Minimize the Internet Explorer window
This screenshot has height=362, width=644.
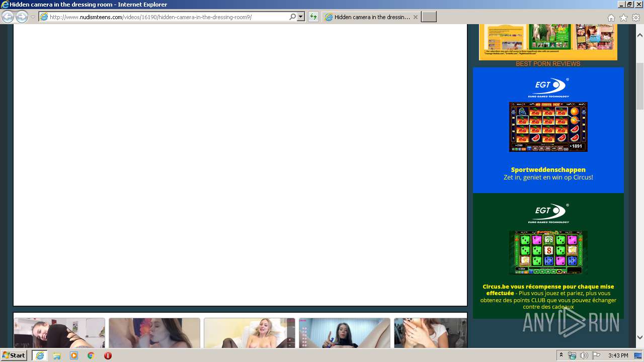click(621, 5)
